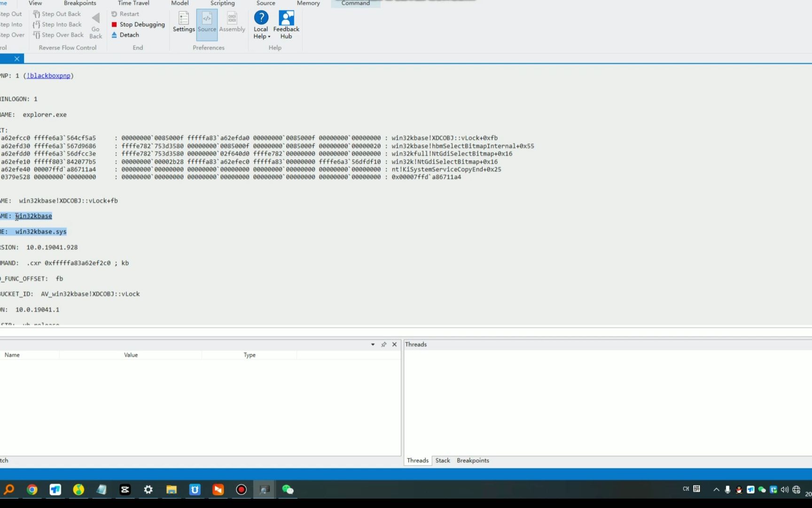Click the microphone tray icon
812x508 pixels.
pyautogui.click(x=727, y=490)
